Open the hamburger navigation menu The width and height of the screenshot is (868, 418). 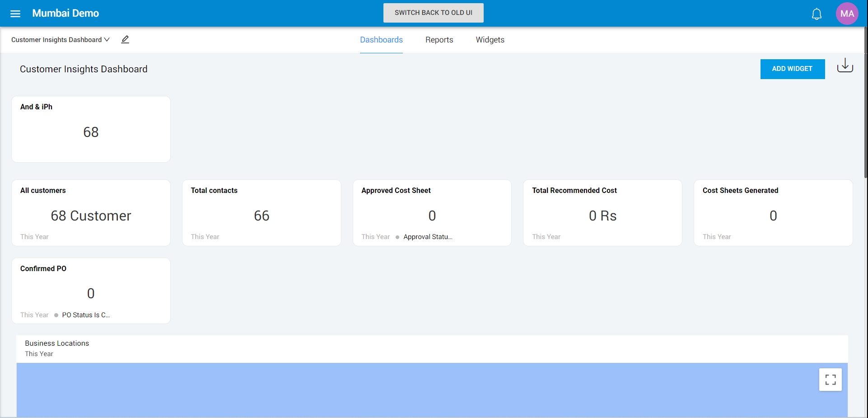15,14
